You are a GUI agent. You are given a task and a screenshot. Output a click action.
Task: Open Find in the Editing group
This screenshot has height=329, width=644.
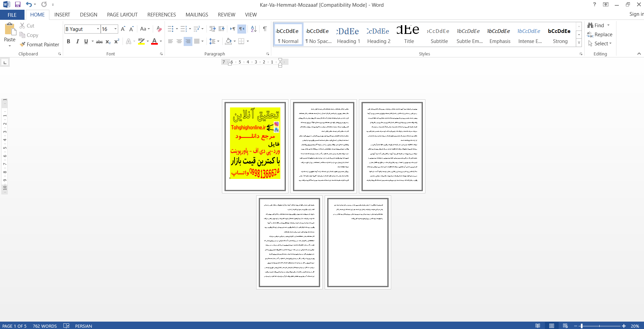tap(596, 25)
